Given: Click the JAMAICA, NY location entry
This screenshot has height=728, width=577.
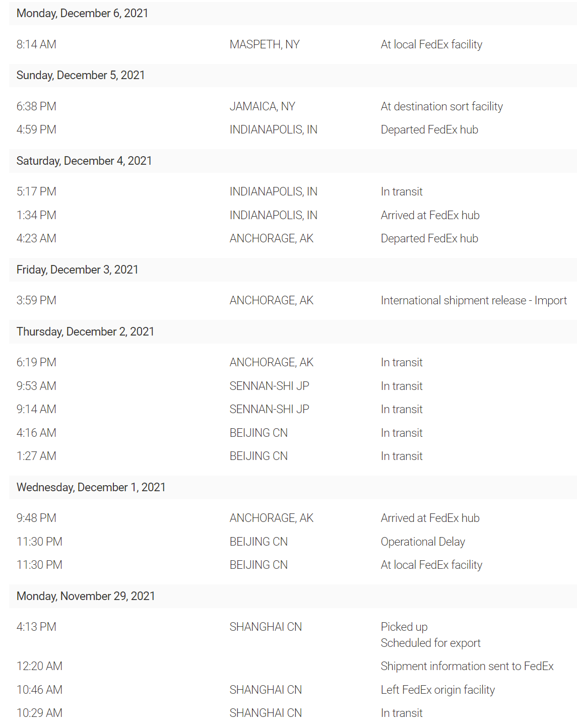Looking at the screenshot, I should (x=262, y=106).
